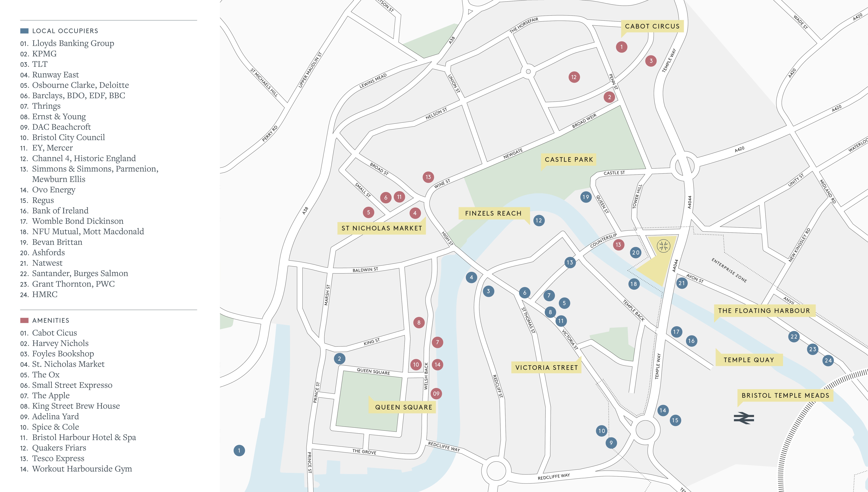
Task: Click 'Bristol Harbour Hotel & Spa' entry
Action: tap(84, 438)
